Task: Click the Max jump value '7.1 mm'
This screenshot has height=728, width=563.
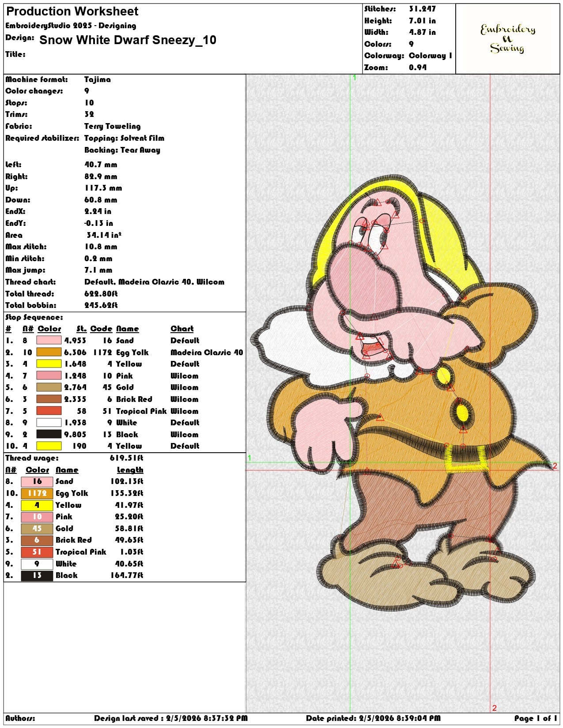Action: tap(98, 270)
